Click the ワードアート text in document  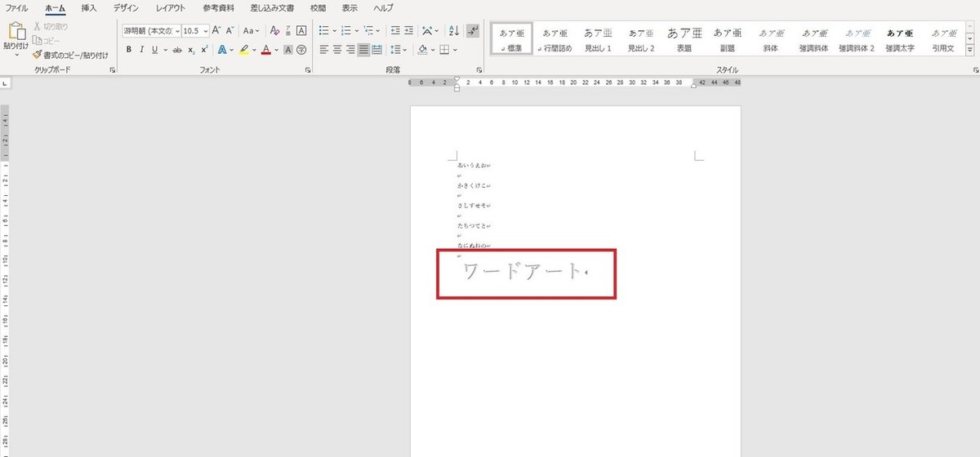pos(523,273)
